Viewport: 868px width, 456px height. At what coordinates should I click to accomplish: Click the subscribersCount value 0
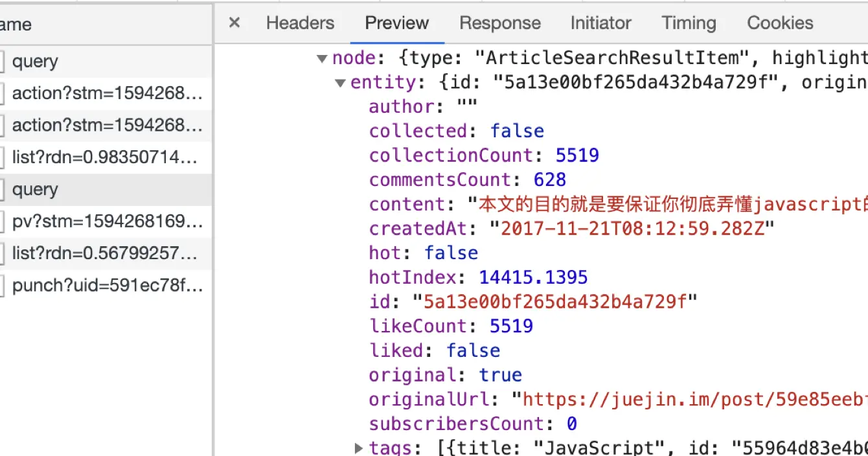pyautogui.click(x=572, y=424)
